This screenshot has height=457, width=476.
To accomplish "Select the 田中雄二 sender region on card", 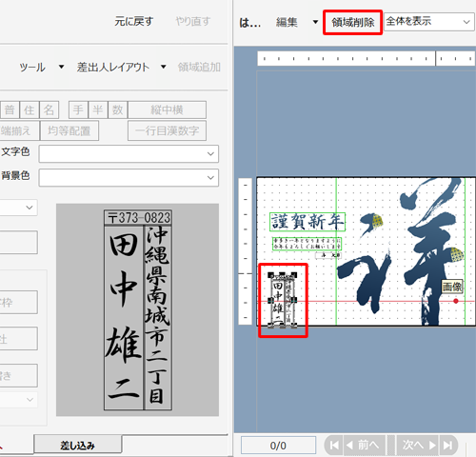I will coord(283,300).
